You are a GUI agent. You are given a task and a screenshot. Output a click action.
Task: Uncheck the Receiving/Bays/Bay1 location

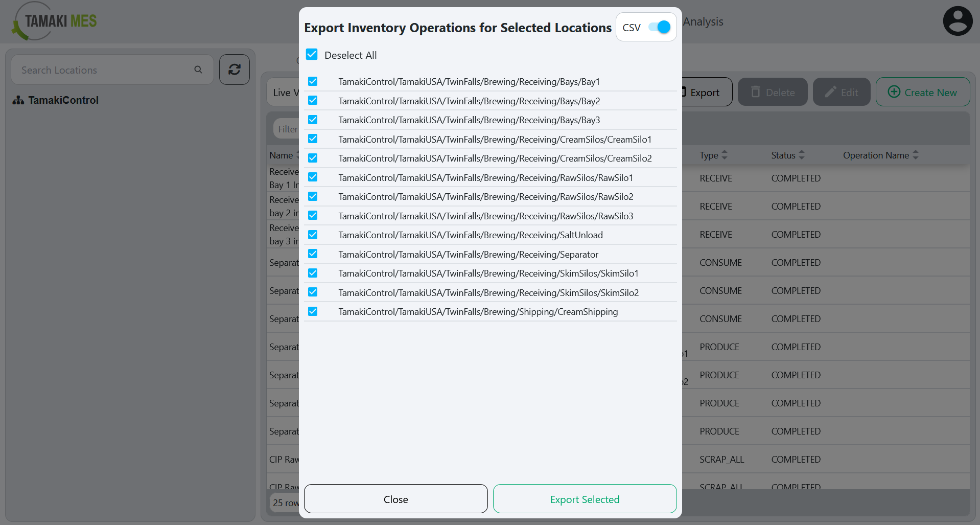[313, 81]
